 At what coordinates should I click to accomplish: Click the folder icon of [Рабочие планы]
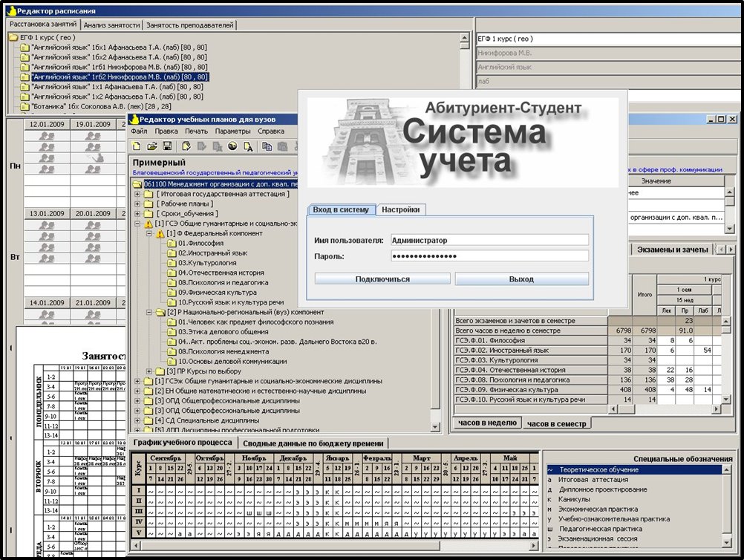pos(149,204)
